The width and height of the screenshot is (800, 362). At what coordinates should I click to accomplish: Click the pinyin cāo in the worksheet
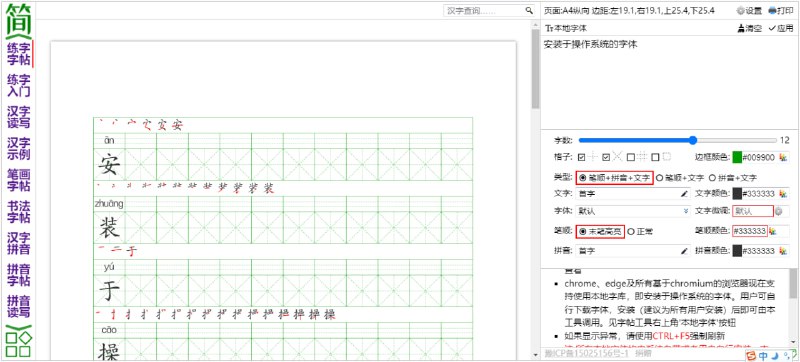[x=109, y=330]
